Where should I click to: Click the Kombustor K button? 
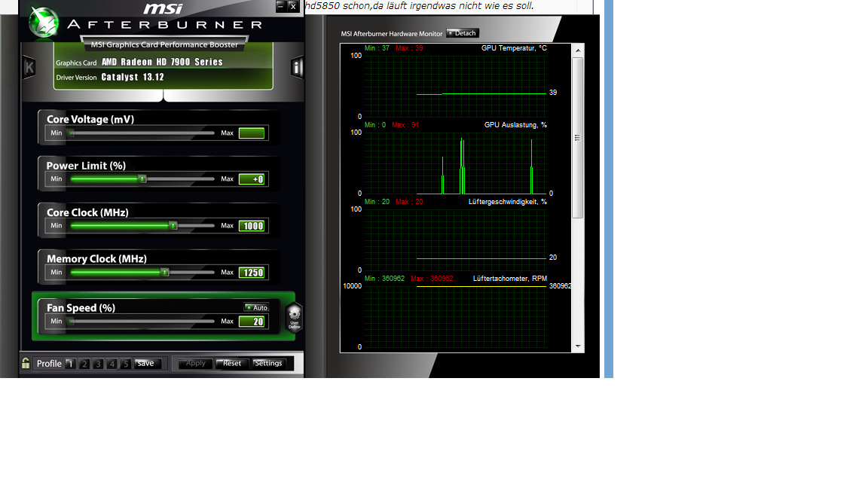(29, 68)
